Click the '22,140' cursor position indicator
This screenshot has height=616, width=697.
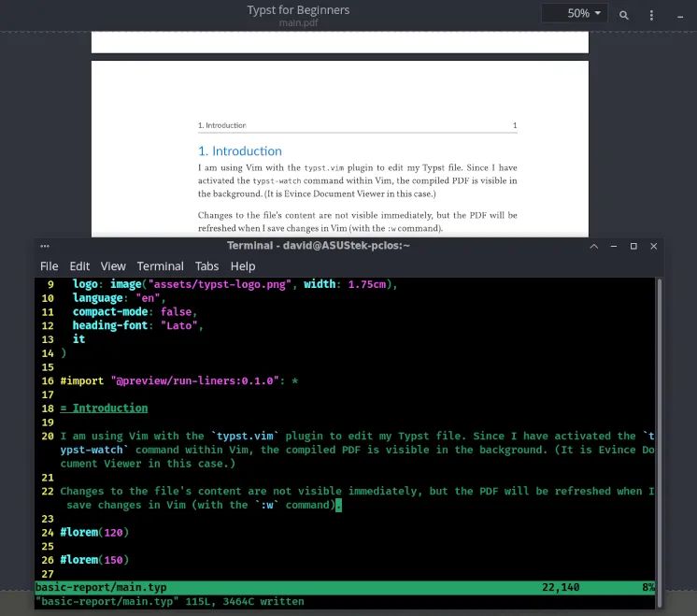(x=561, y=588)
